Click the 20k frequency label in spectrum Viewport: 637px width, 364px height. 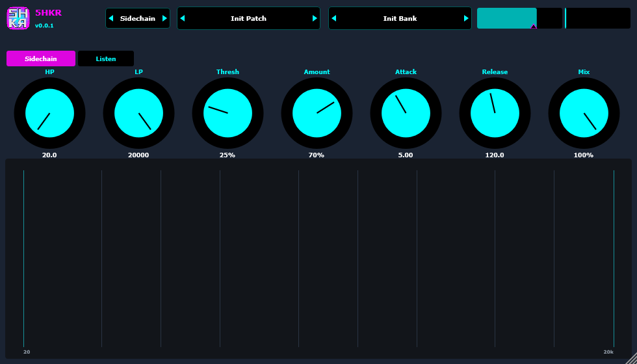(608, 352)
